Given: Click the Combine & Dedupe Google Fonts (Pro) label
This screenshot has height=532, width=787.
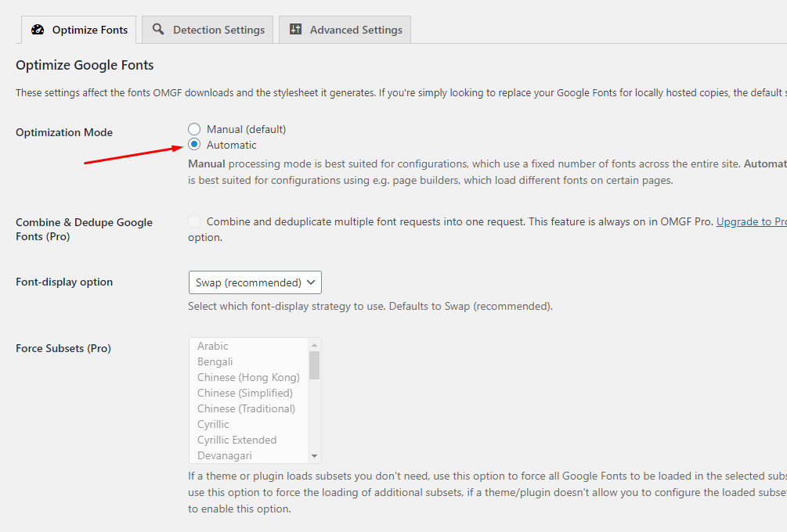Looking at the screenshot, I should [x=84, y=229].
